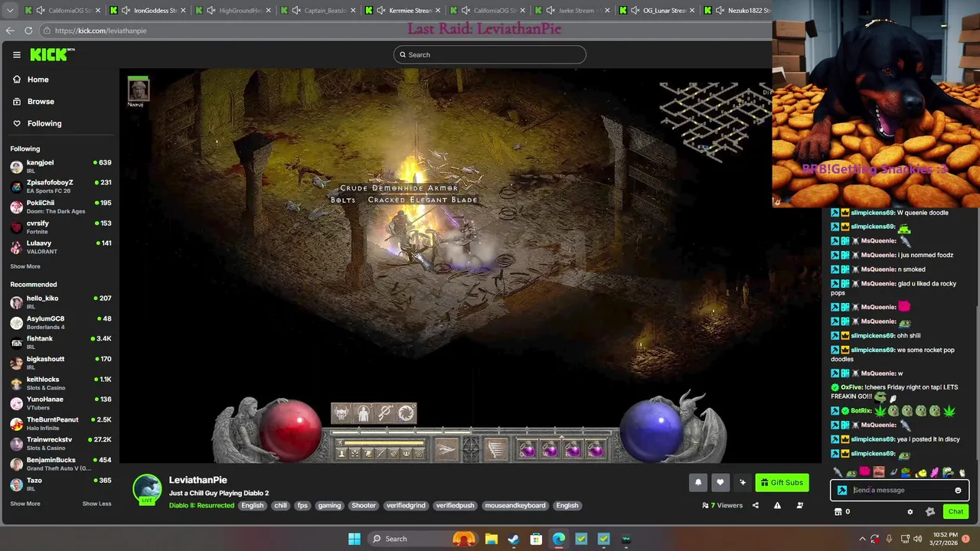Click the Gift Subs button

pos(782,482)
